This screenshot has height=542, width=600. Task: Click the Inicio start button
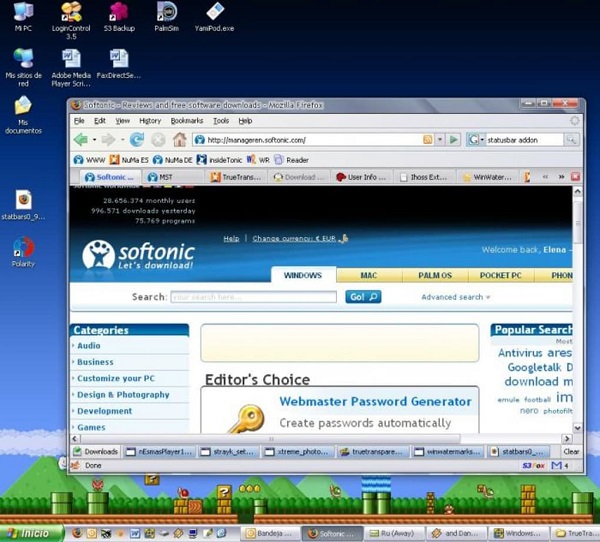click(30, 534)
